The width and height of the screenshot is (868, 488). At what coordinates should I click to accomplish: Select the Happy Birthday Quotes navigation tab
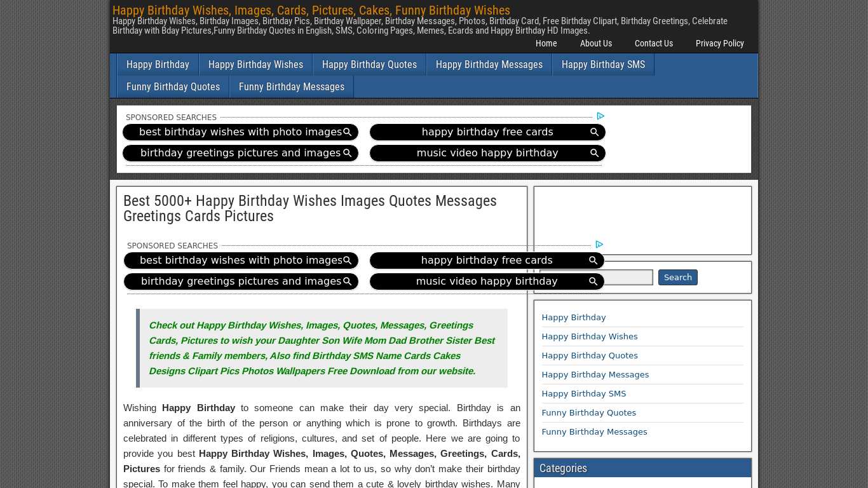[x=369, y=64]
